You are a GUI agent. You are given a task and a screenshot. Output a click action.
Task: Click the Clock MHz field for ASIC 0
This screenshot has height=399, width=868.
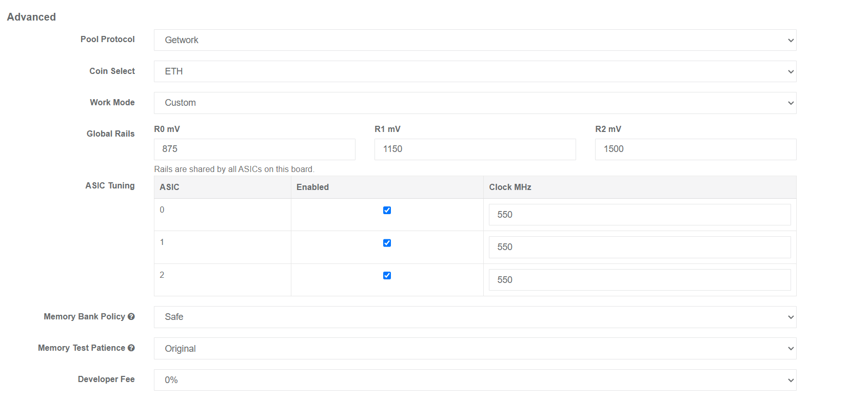[x=640, y=215]
